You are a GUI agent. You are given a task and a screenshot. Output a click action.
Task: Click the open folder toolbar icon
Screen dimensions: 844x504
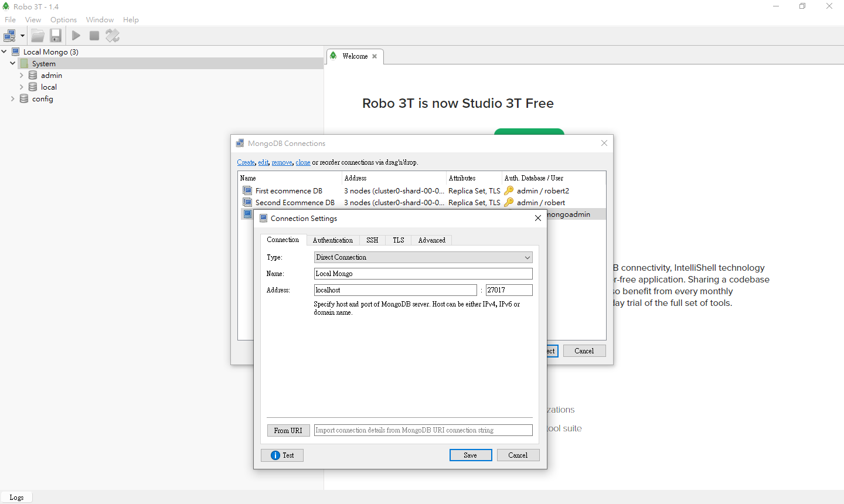38,36
